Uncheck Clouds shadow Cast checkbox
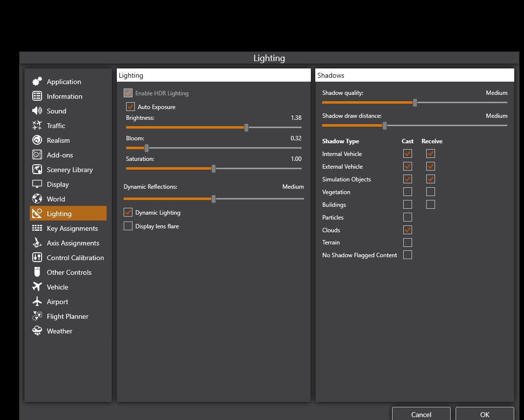Viewport: 524px width, 420px height. (408, 230)
